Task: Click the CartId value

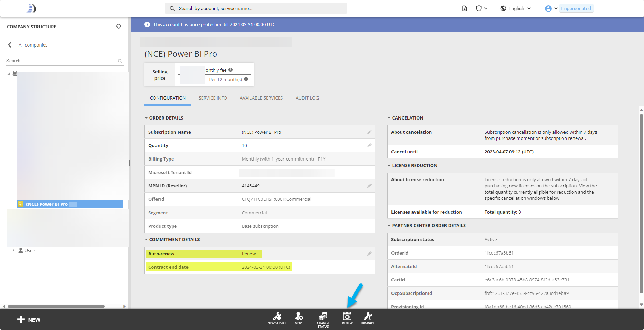Action: [527, 280]
